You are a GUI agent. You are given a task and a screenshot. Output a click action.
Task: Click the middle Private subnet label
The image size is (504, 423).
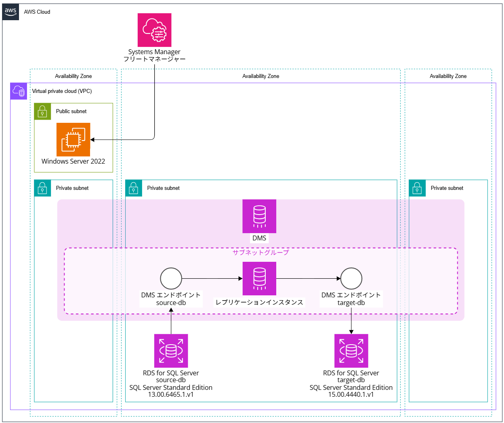click(x=163, y=188)
